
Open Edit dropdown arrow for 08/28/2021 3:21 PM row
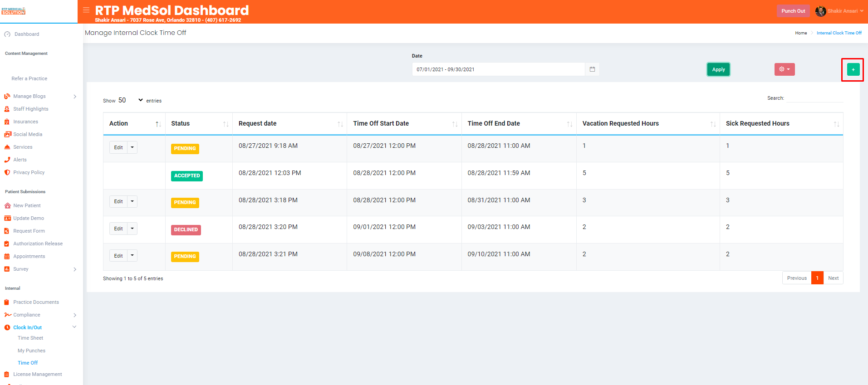tap(132, 256)
